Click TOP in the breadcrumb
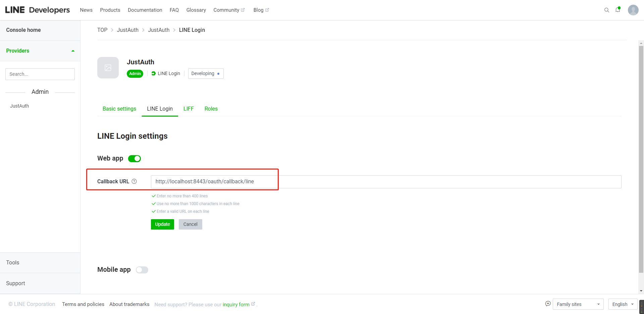The image size is (644, 314). (102, 30)
